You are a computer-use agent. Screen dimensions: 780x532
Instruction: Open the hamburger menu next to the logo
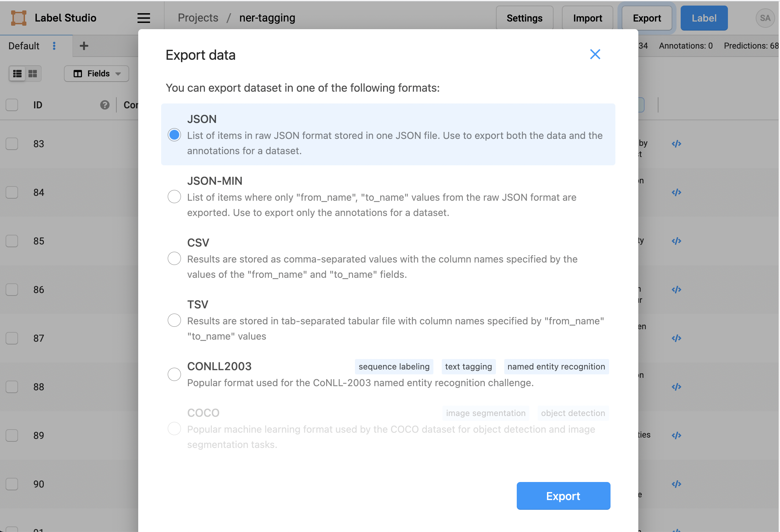[x=143, y=18]
